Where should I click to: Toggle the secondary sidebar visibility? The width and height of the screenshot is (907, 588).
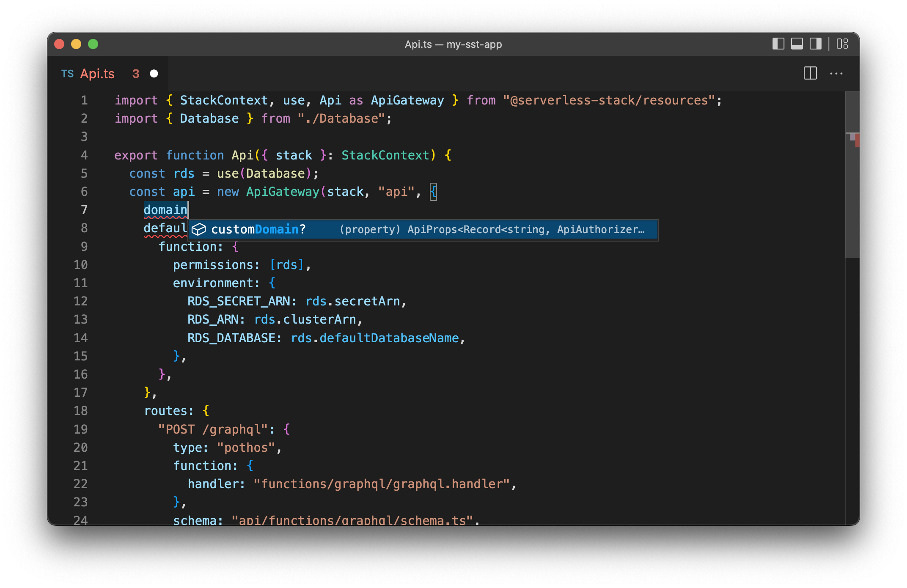tap(815, 44)
